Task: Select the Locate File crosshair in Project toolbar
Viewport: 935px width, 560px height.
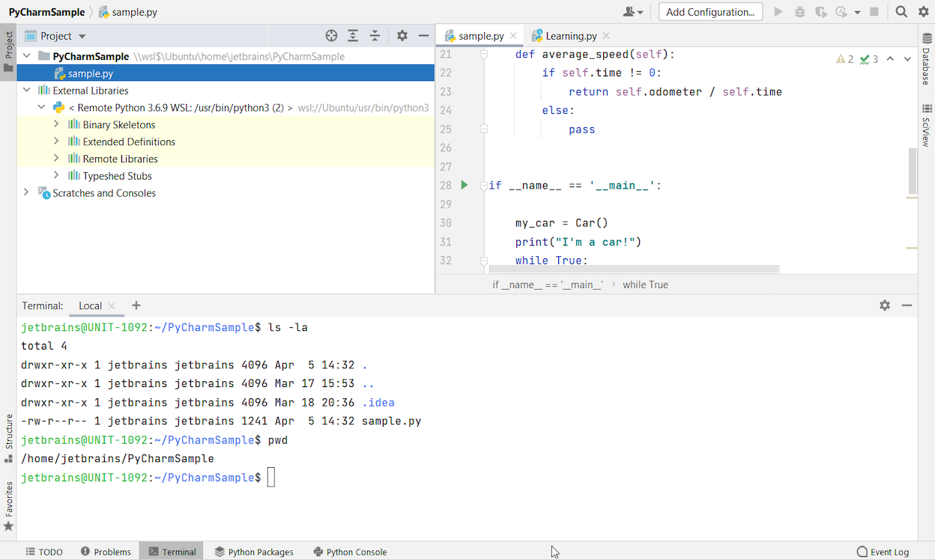Action: coord(331,35)
